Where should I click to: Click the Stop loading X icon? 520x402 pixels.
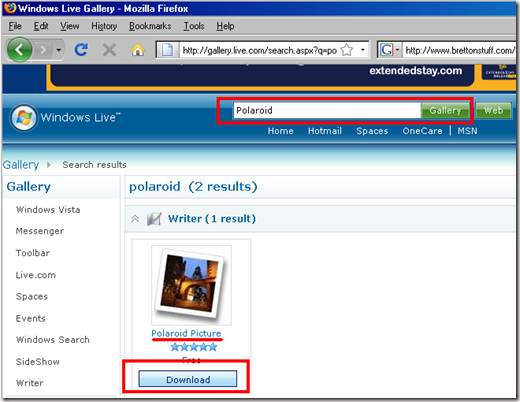(x=109, y=50)
